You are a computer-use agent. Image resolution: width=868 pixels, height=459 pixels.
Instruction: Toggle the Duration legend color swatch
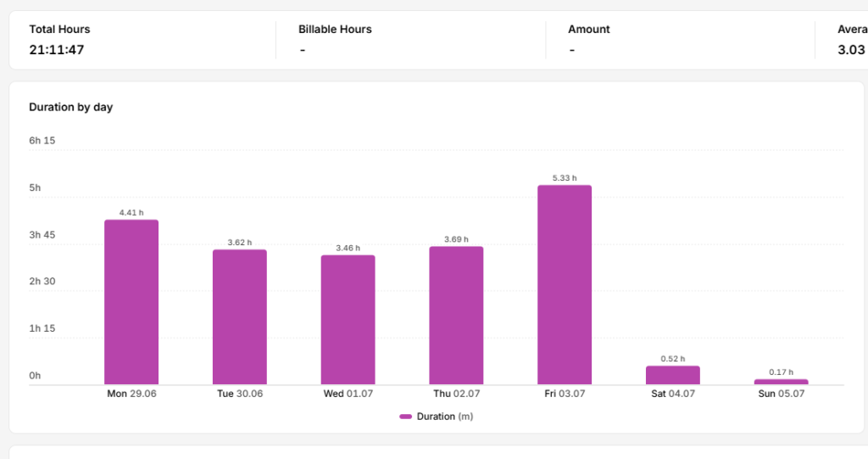tap(406, 417)
